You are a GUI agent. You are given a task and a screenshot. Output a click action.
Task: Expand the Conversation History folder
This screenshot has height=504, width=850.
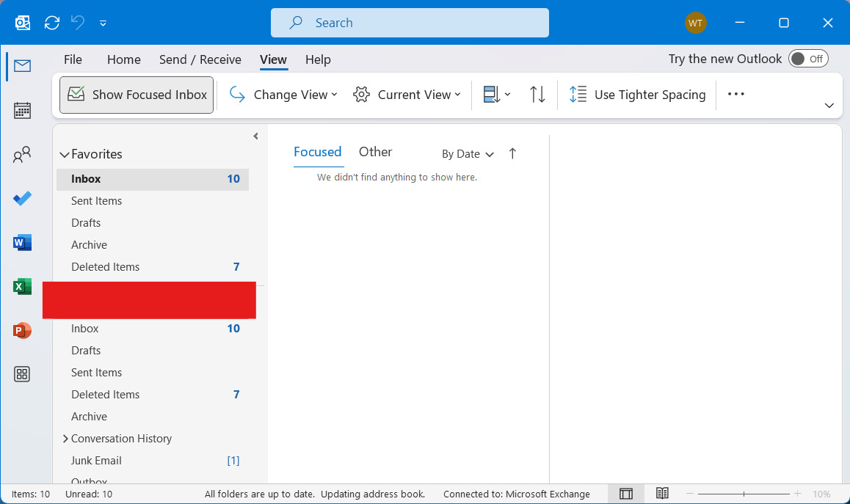click(x=65, y=439)
